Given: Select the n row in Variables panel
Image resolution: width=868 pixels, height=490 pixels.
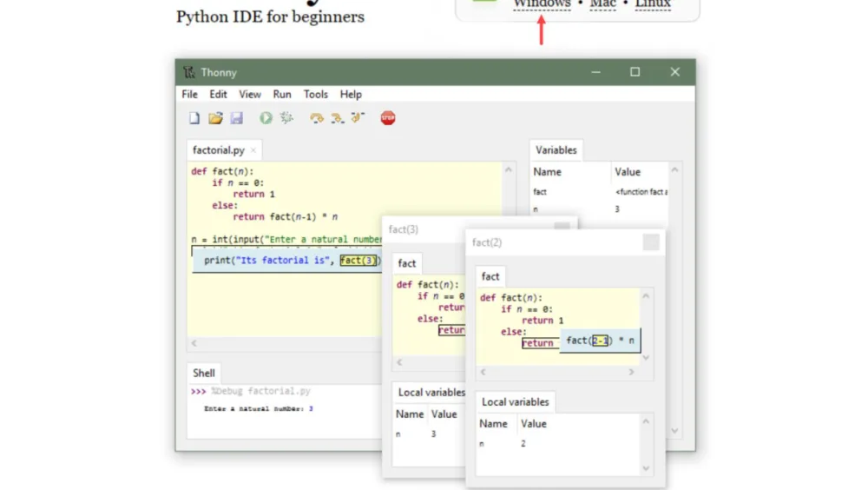Looking at the screenshot, I should pos(600,209).
